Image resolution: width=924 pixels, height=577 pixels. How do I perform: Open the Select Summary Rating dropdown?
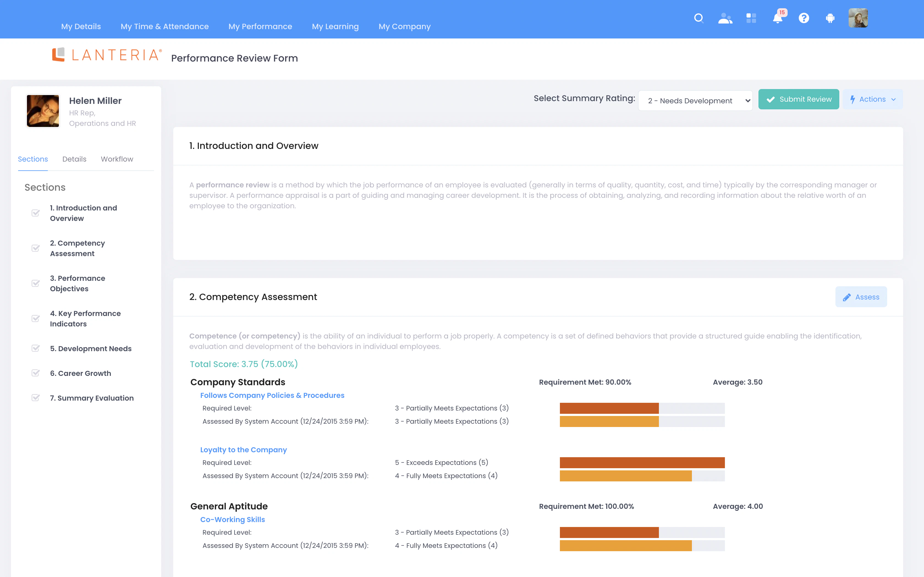(x=695, y=100)
